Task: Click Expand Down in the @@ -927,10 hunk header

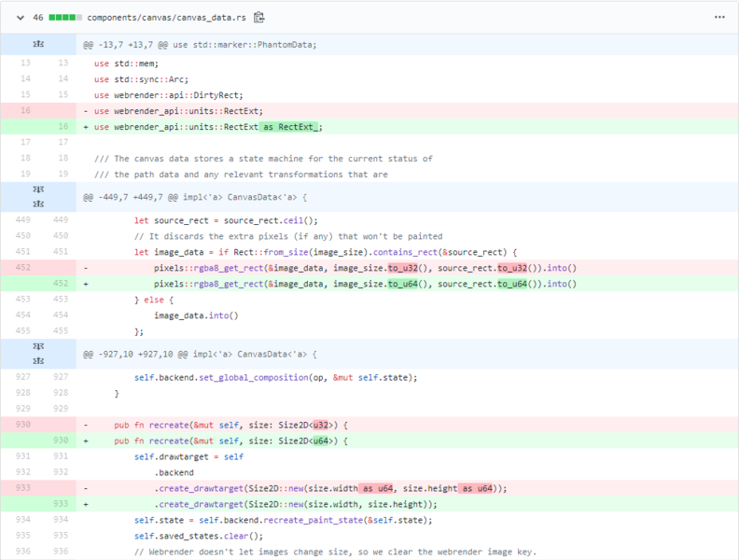Action: (x=38, y=346)
